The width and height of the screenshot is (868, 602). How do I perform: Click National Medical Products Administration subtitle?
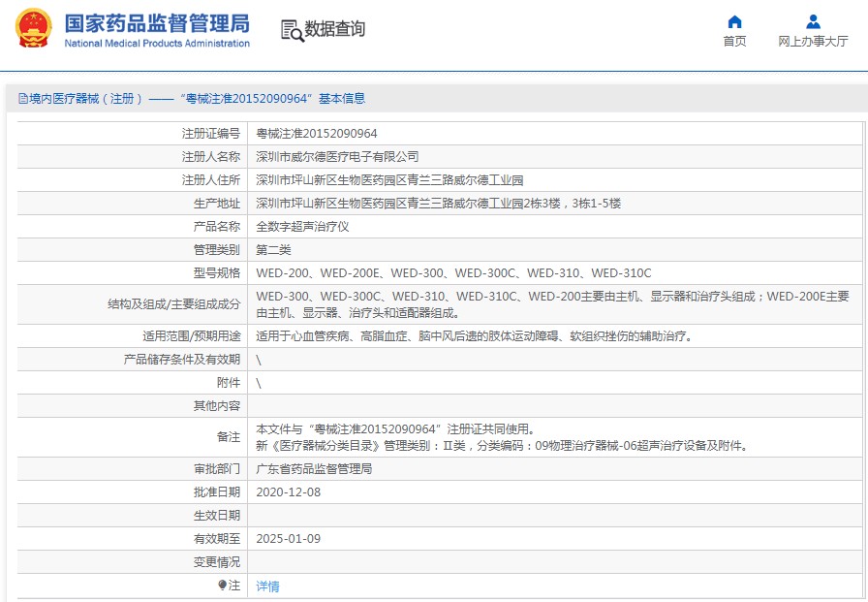click(157, 44)
